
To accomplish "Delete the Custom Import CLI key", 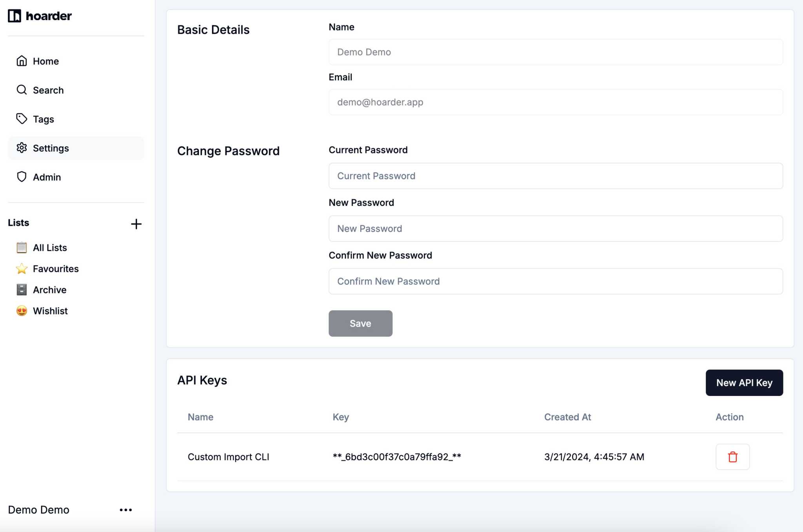I will (732, 457).
